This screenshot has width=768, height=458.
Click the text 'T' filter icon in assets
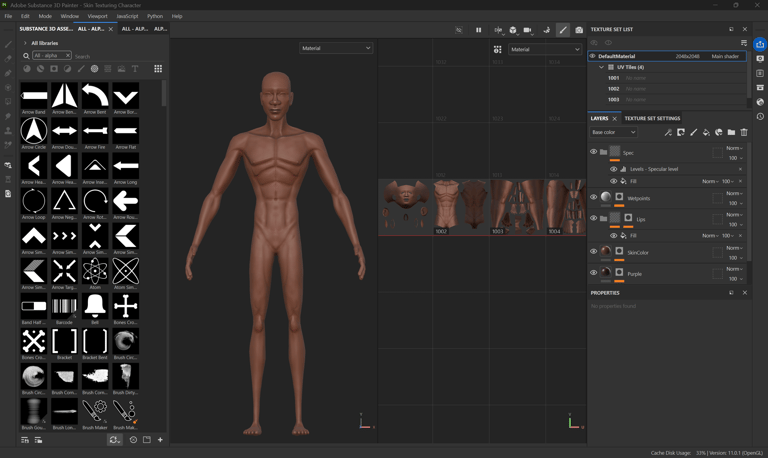[x=135, y=69]
